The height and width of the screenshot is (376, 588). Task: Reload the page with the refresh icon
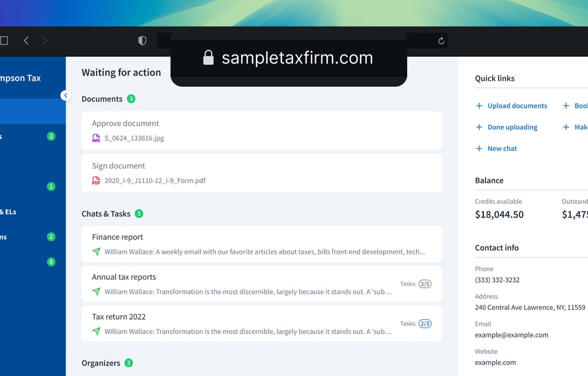click(x=441, y=41)
